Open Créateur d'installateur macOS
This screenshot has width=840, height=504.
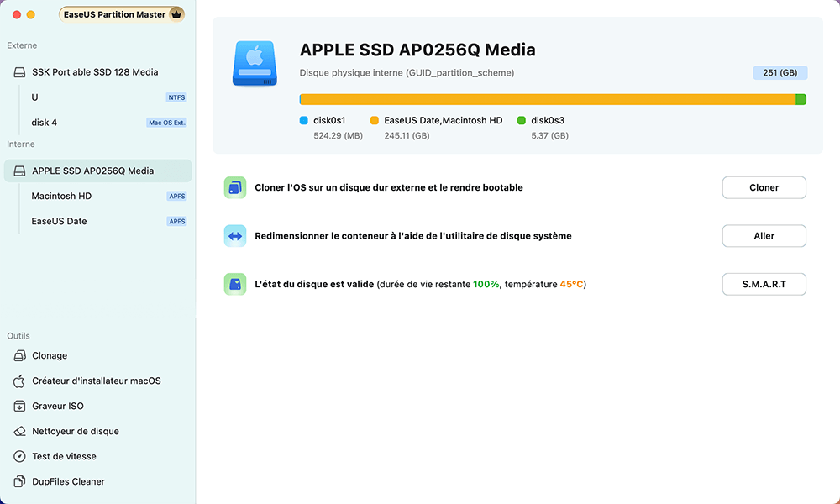click(x=98, y=381)
